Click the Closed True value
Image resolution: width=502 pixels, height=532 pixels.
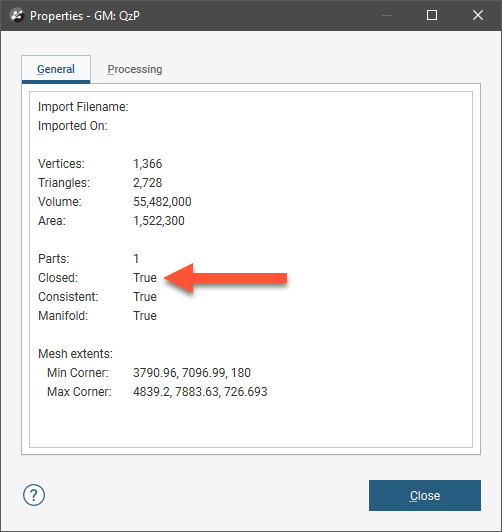[x=145, y=278]
